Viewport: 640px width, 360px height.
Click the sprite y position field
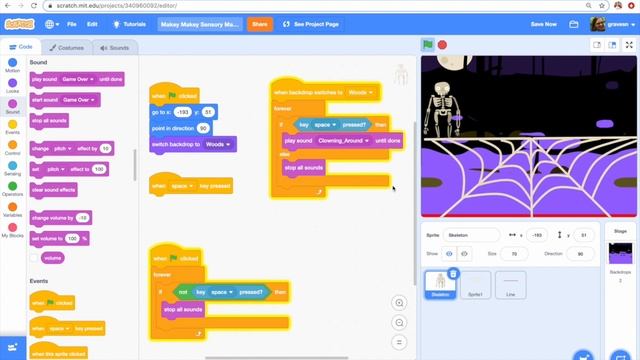[x=584, y=235]
